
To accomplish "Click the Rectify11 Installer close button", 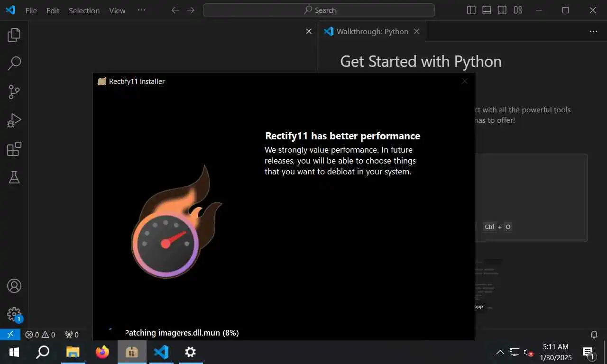I will (x=465, y=81).
